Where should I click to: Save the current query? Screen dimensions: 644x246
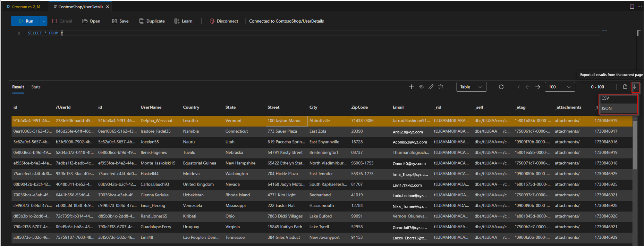[x=120, y=21]
